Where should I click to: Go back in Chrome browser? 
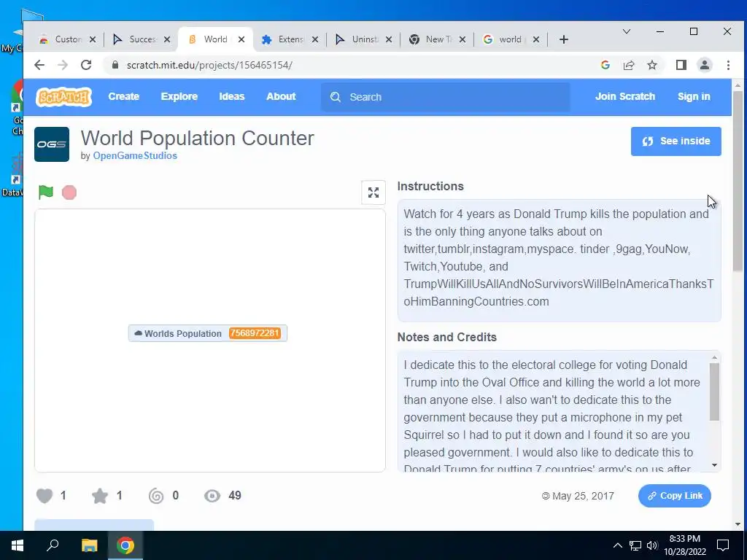39,65
